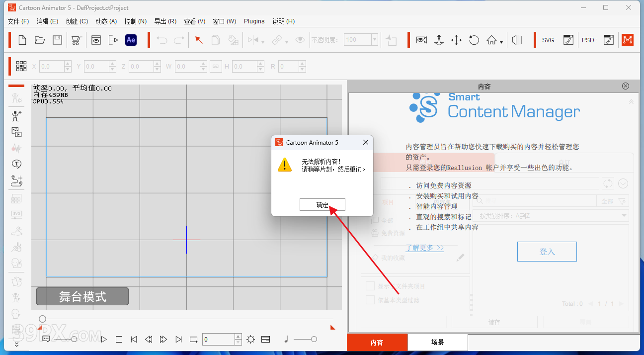Switch to the 场景 tab

pos(437,343)
